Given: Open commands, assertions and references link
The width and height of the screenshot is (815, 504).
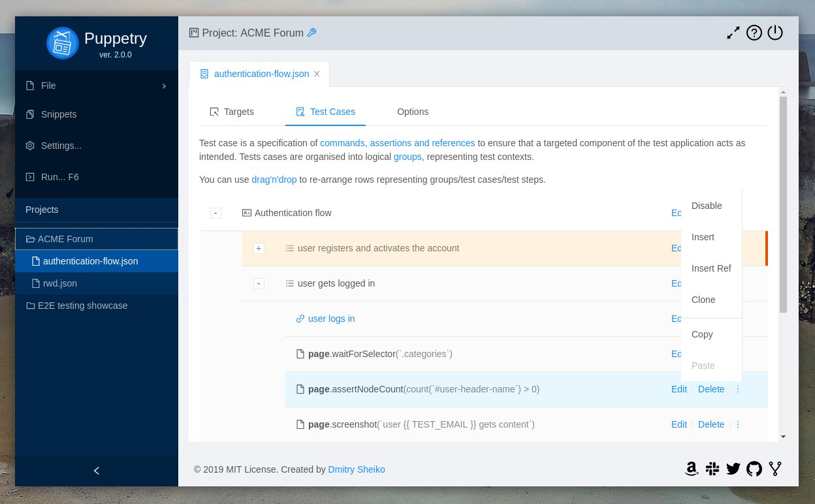Looking at the screenshot, I should coord(397,143).
